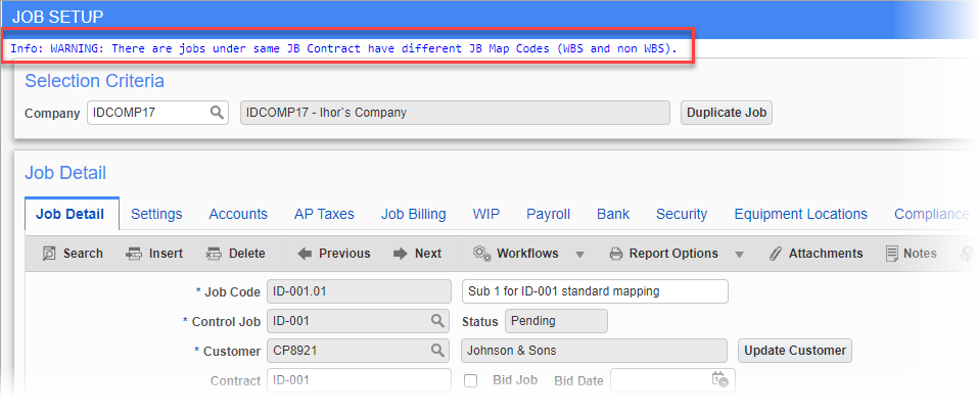This screenshot has width=980, height=399.
Task: Open Attachments paperclip icon
Action: [776, 254]
